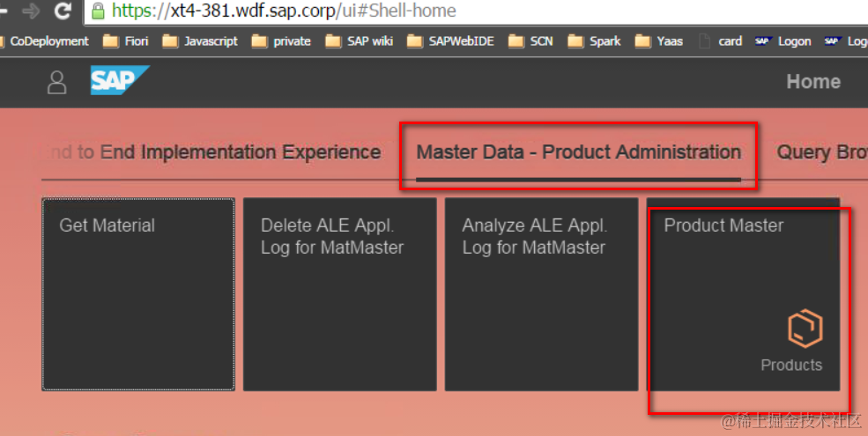Open the Javascript bookmark folder
The width and height of the screenshot is (868, 436).
[x=200, y=41]
